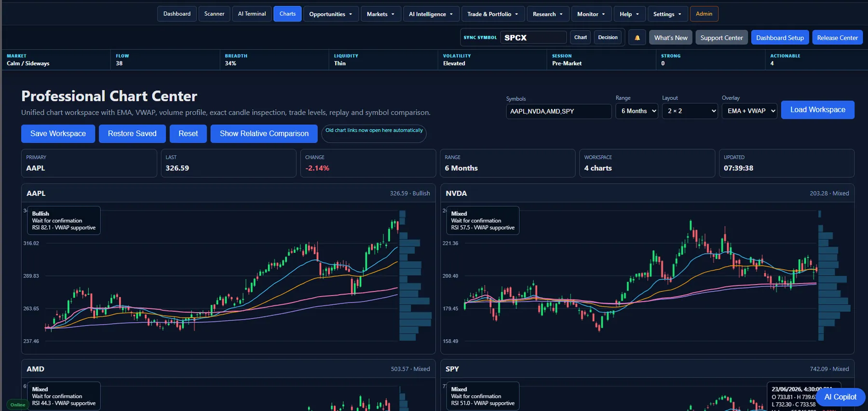Expand the Markets dropdown menu
The height and width of the screenshot is (411, 868).
pyautogui.click(x=380, y=14)
